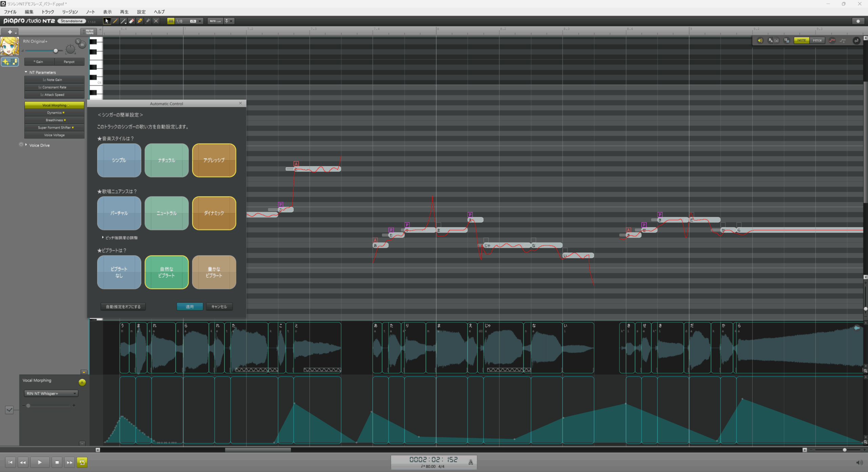This screenshot has height=472, width=868.
Task: Choose ナチュラル music style
Action: (x=166, y=160)
